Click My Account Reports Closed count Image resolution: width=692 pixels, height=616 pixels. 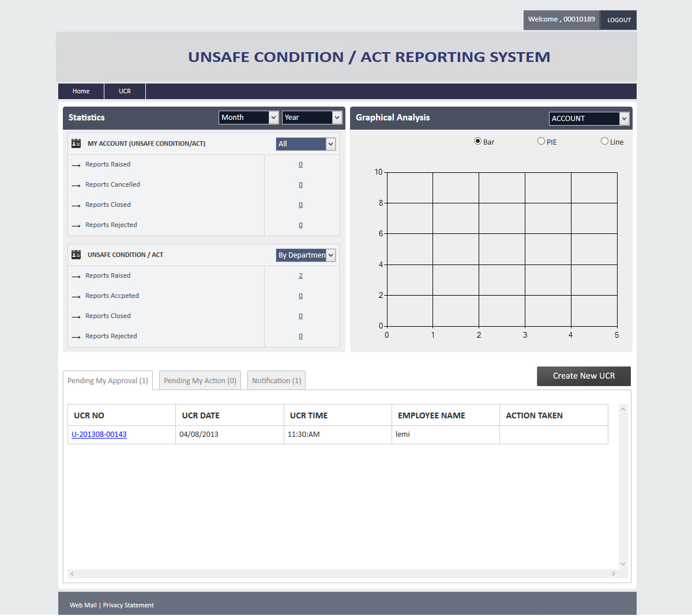point(300,205)
